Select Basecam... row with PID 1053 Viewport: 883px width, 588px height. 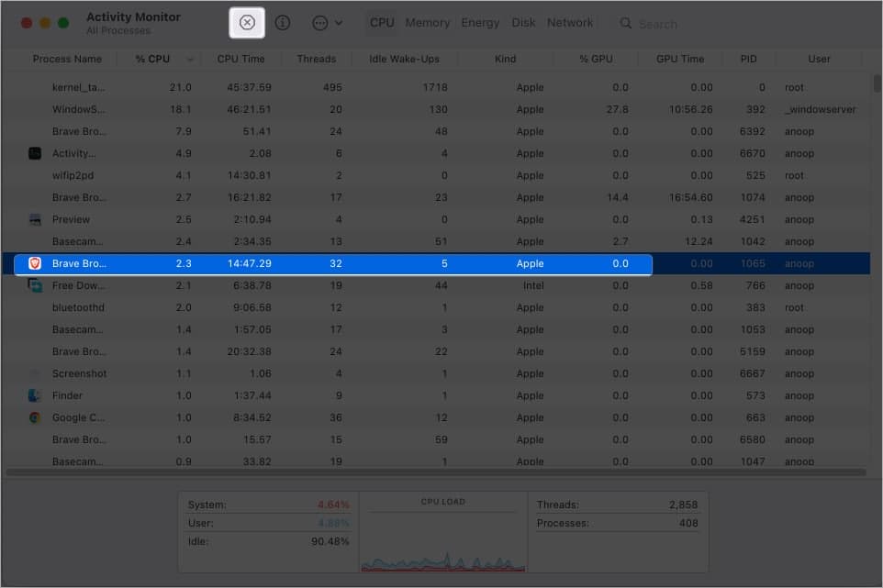pyautogui.click(x=436, y=329)
